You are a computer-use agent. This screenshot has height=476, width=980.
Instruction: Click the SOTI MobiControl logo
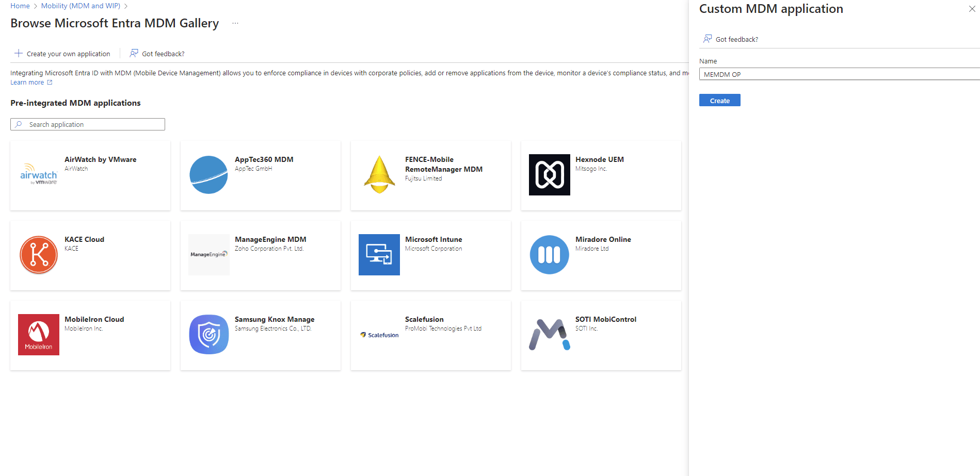point(549,335)
